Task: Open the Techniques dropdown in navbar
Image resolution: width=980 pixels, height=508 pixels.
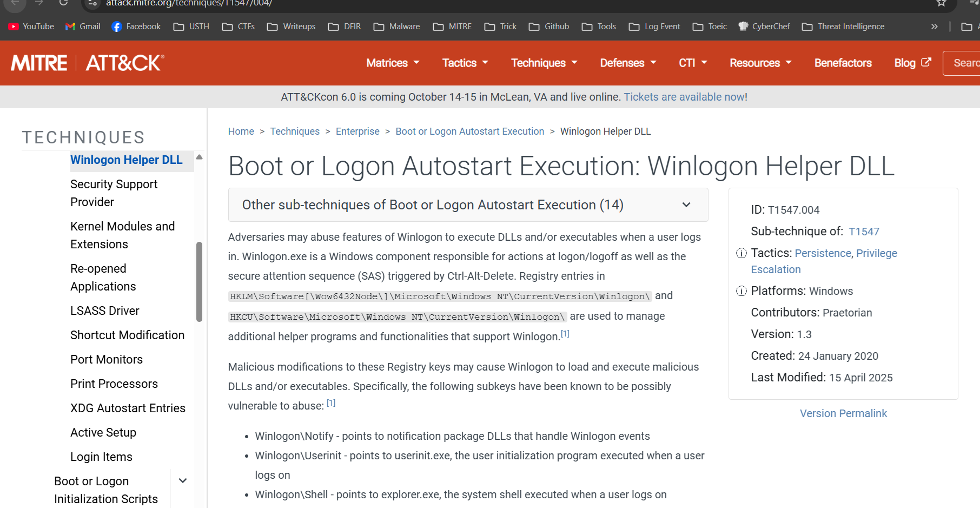Action: coord(544,63)
